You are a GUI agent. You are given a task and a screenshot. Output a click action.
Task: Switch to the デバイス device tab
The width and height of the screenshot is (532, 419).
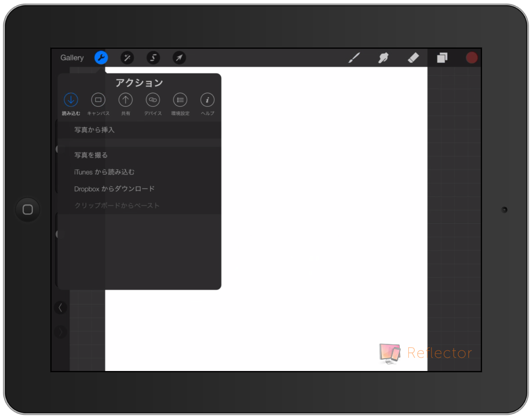click(153, 104)
